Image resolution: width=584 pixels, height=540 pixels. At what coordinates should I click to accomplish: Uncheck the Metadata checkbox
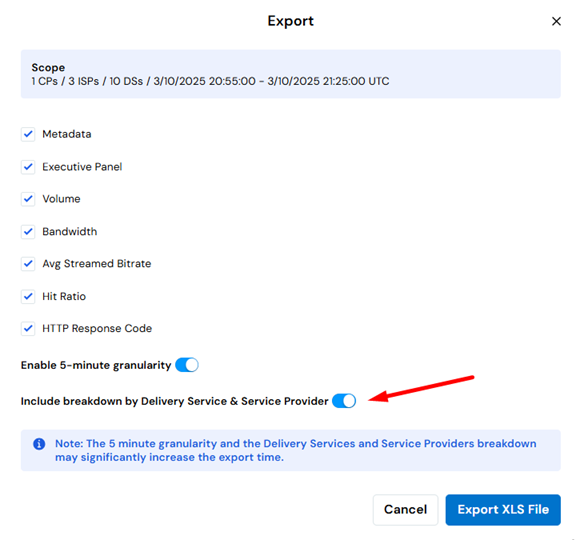pos(28,134)
